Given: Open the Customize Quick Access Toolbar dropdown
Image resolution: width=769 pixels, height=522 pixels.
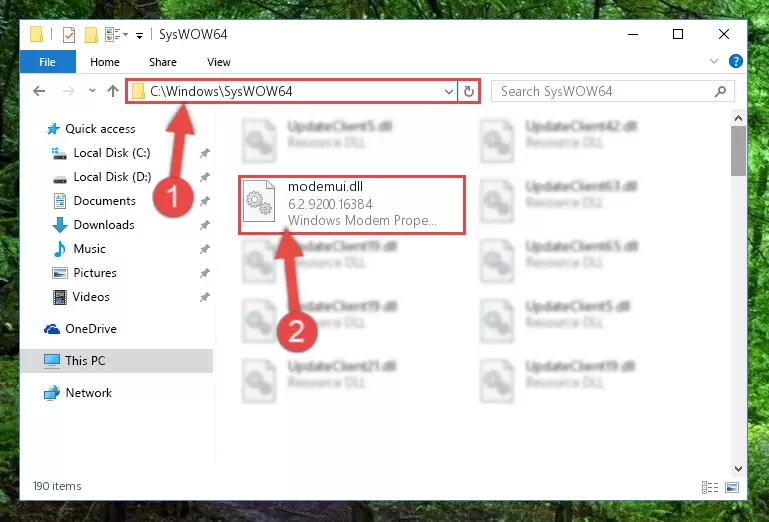Looking at the screenshot, I should pyautogui.click(x=140, y=35).
